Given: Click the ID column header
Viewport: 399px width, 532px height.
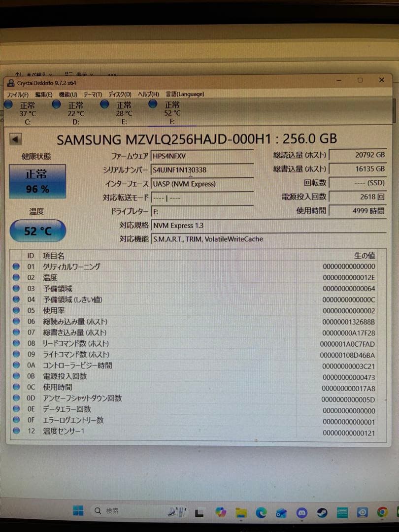Looking at the screenshot, I should click(31, 256).
